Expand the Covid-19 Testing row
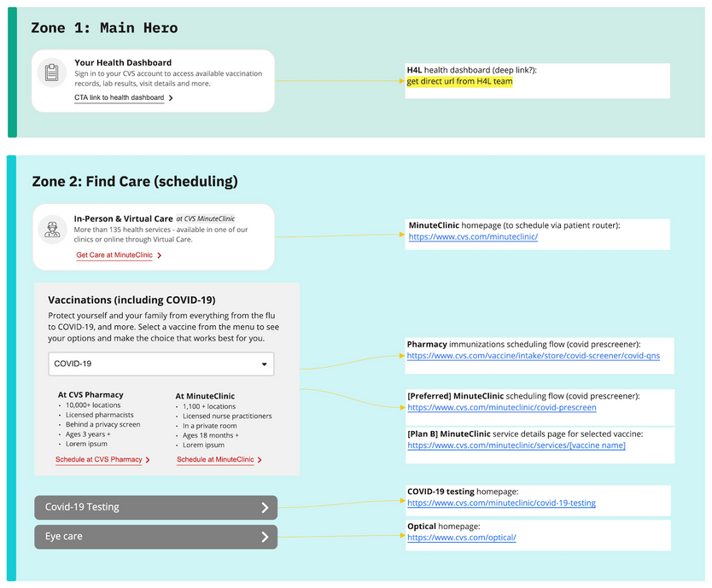Image resolution: width=712 pixels, height=588 pixels. coord(155,507)
